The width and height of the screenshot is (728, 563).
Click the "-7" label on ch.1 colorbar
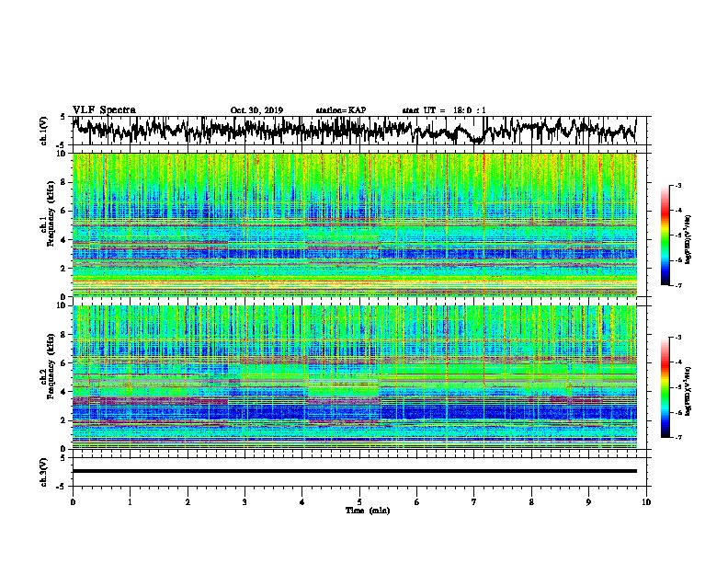(678, 285)
